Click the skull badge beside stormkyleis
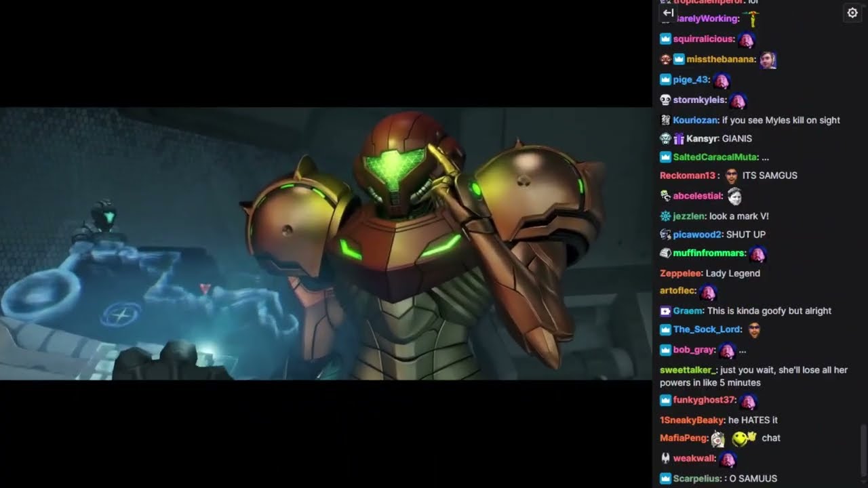Image resolution: width=868 pixels, height=488 pixels. [665, 100]
